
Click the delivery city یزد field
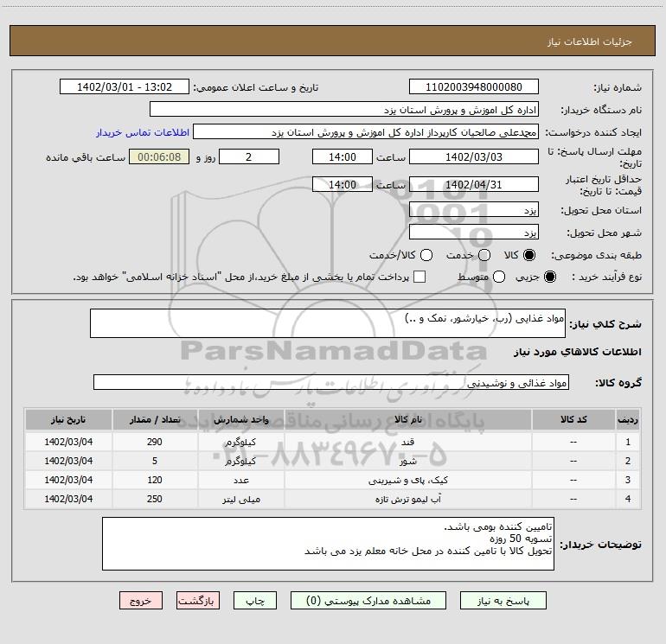click(474, 232)
